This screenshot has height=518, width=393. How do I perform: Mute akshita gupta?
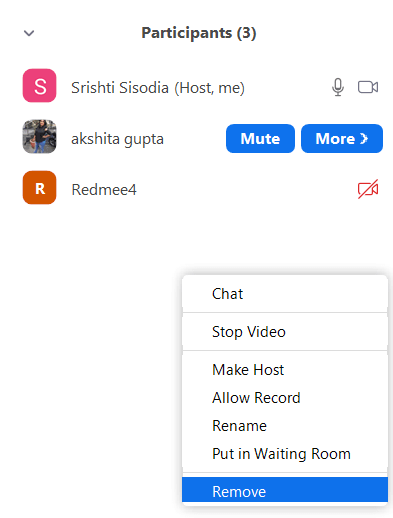click(260, 139)
